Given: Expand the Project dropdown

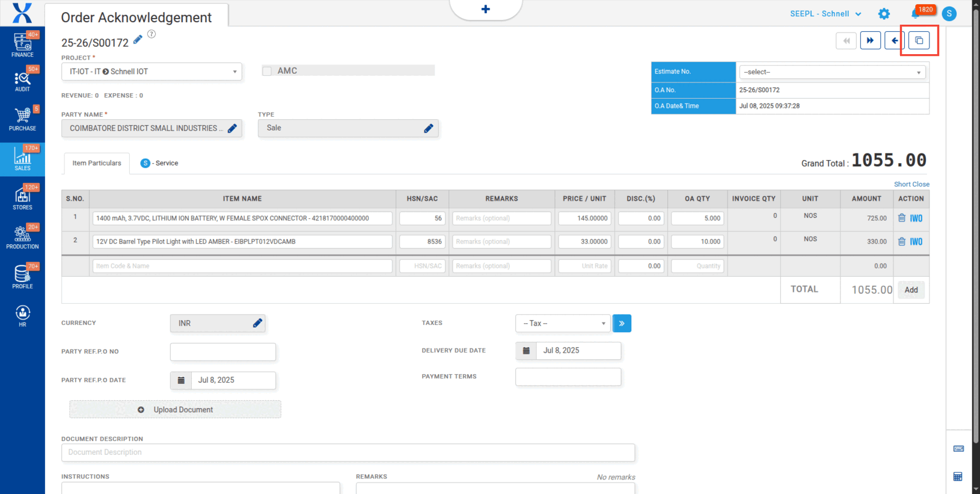Looking at the screenshot, I should (x=152, y=72).
